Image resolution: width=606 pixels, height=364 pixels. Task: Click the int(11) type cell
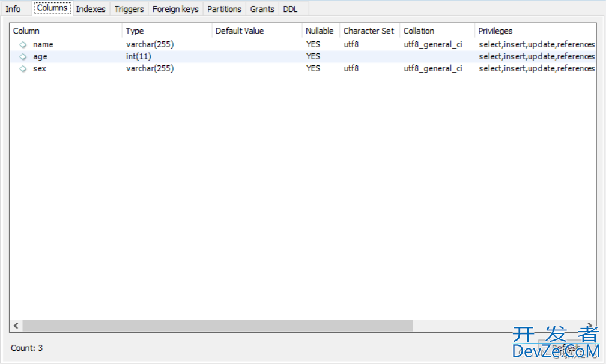point(139,57)
